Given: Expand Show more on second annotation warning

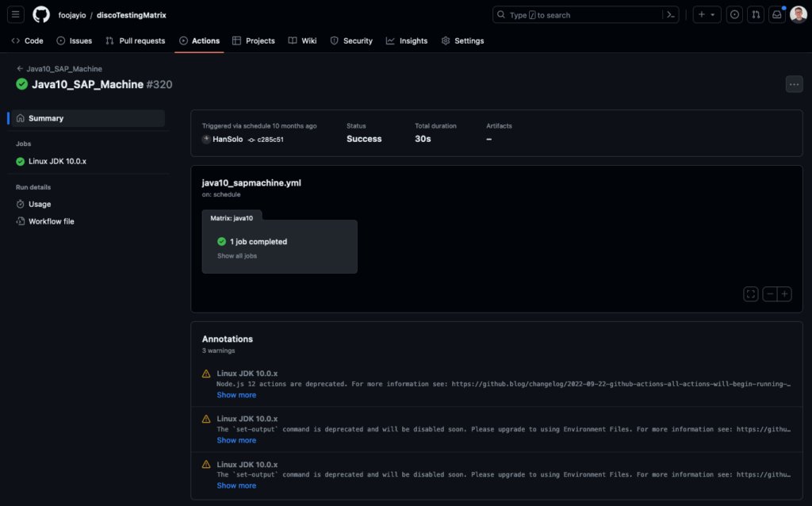Looking at the screenshot, I should pyautogui.click(x=236, y=440).
